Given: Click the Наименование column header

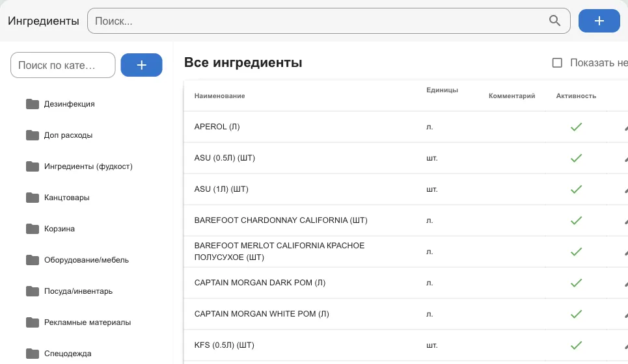Looking at the screenshot, I should [219, 96].
